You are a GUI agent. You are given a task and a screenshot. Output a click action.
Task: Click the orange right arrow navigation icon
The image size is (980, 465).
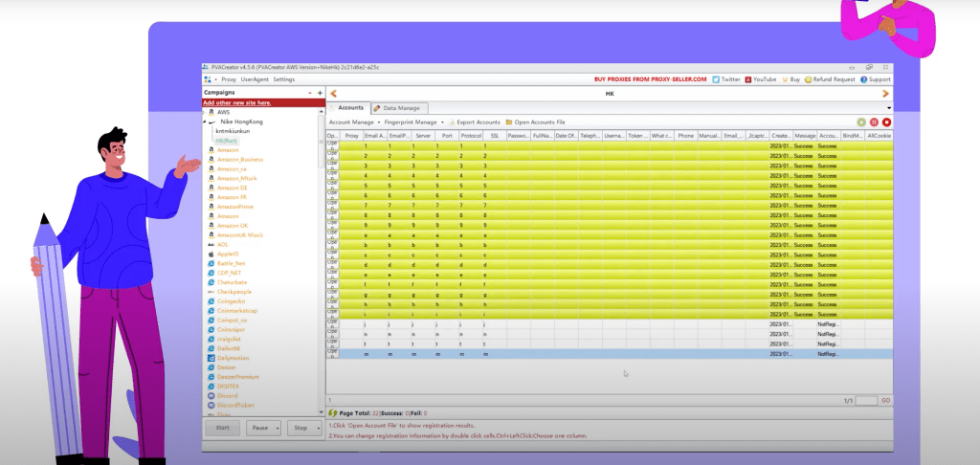[x=885, y=94]
